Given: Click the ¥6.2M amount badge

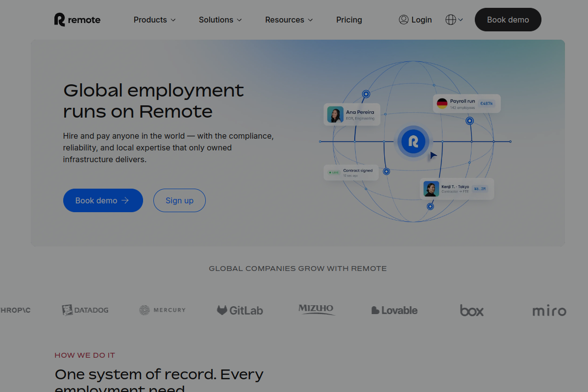Looking at the screenshot, I should pos(480,189).
